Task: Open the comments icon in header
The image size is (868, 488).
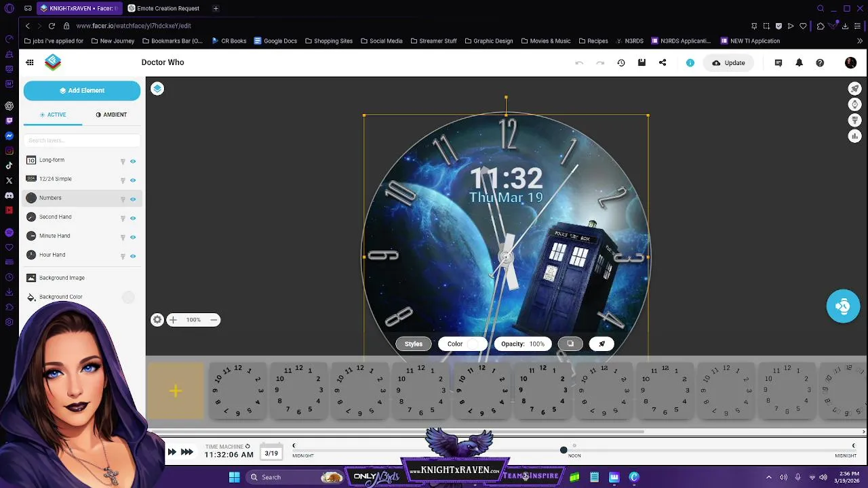Action: point(778,62)
